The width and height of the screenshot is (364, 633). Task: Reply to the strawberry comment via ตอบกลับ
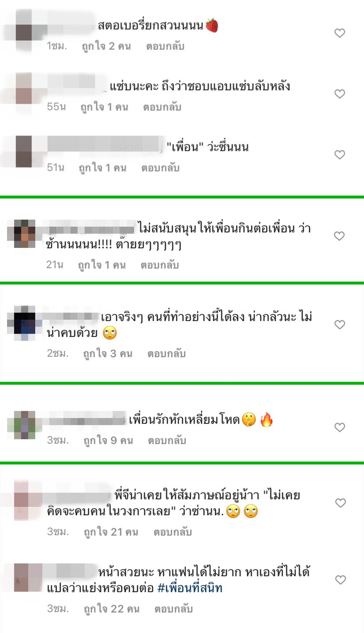tap(165, 46)
